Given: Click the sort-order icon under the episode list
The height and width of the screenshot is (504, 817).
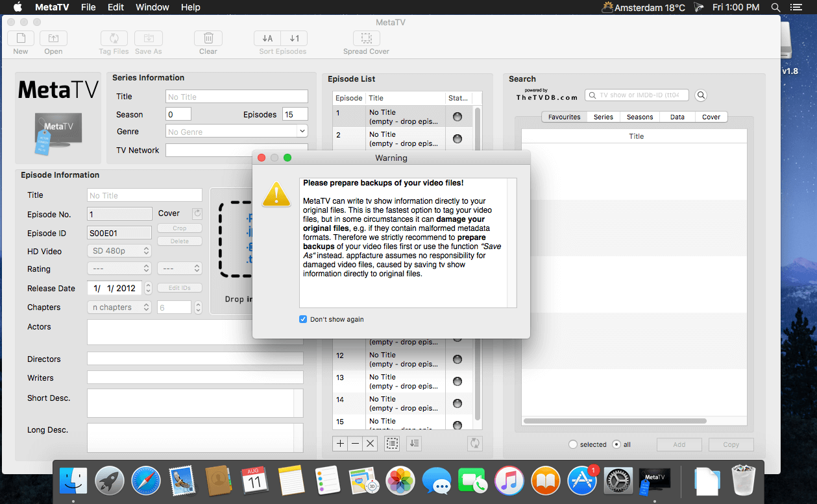Looking at the screenshot, I should click(x=415, y=444).
